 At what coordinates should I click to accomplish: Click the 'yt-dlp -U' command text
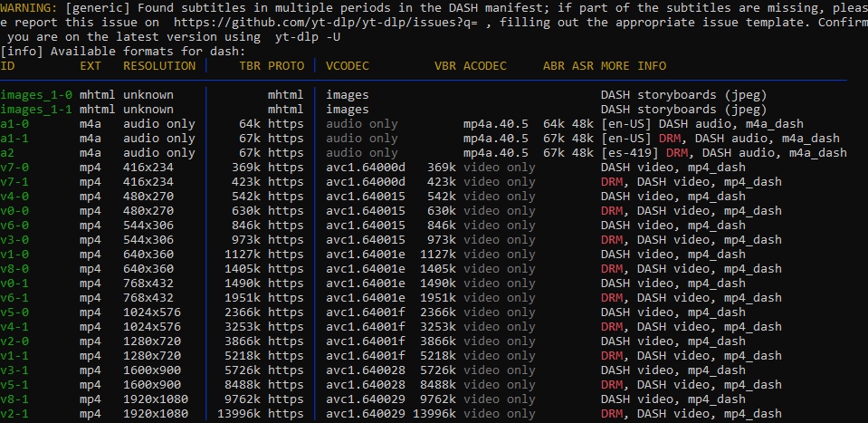pyautogui.click(x=308, y=37)
